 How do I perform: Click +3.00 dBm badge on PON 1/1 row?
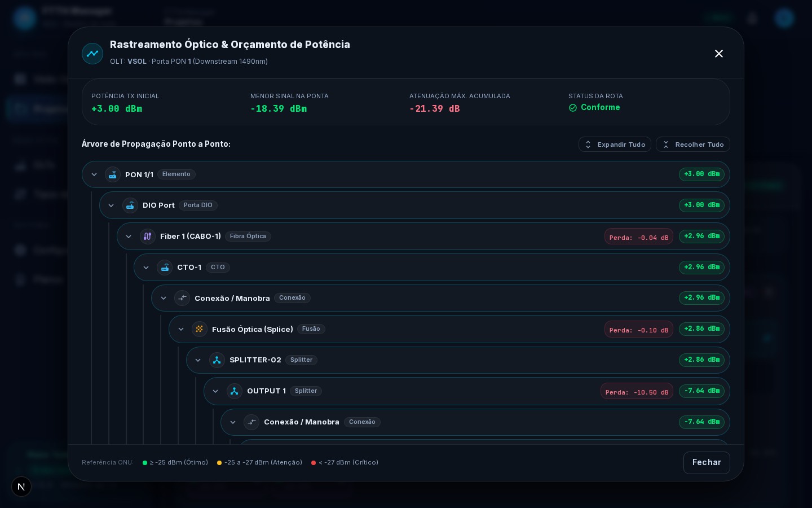(701, 174)
